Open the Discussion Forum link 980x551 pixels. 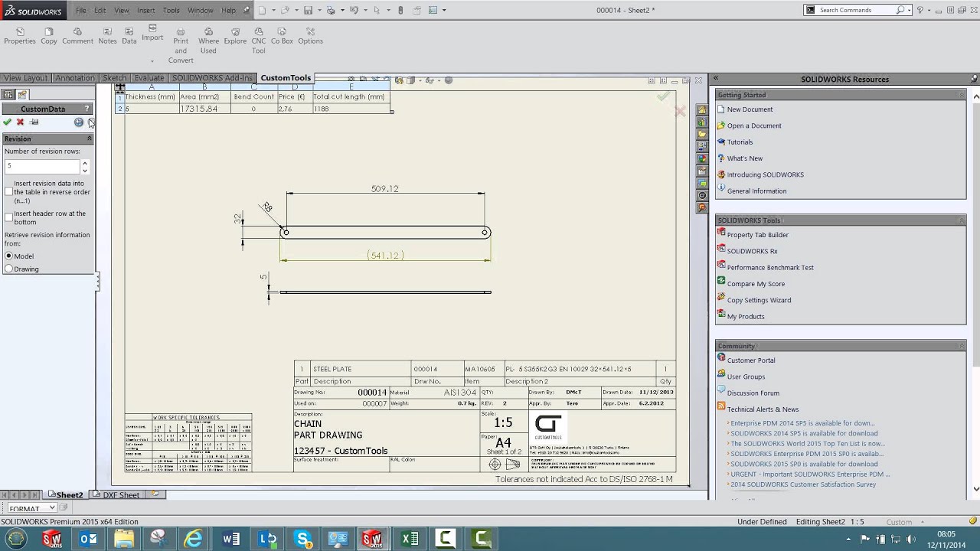click(753, 393)
